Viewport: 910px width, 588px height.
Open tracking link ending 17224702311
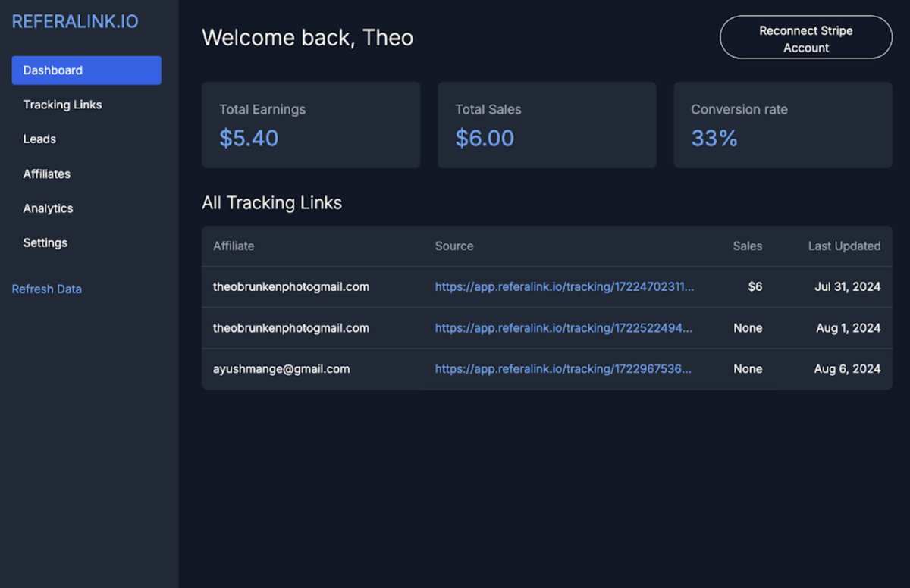[x=564, y=287]
